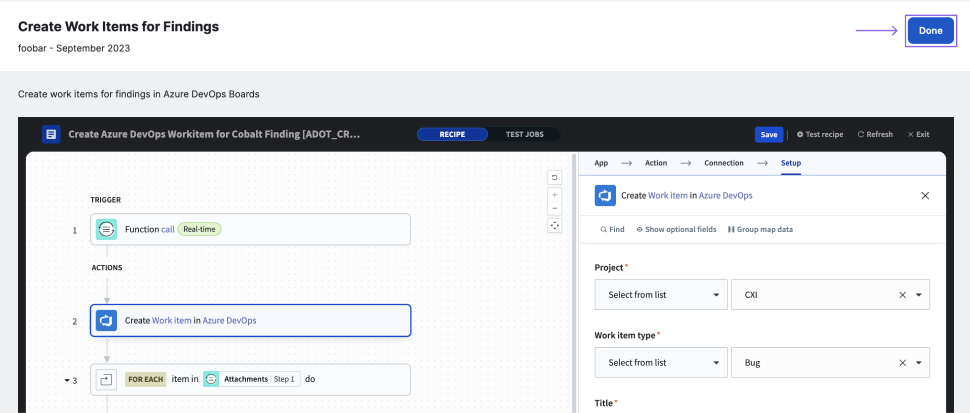The height and width of the screenshot is (413, 970).
Task: Click the undo icon on canvas
Action: point(554,177)
